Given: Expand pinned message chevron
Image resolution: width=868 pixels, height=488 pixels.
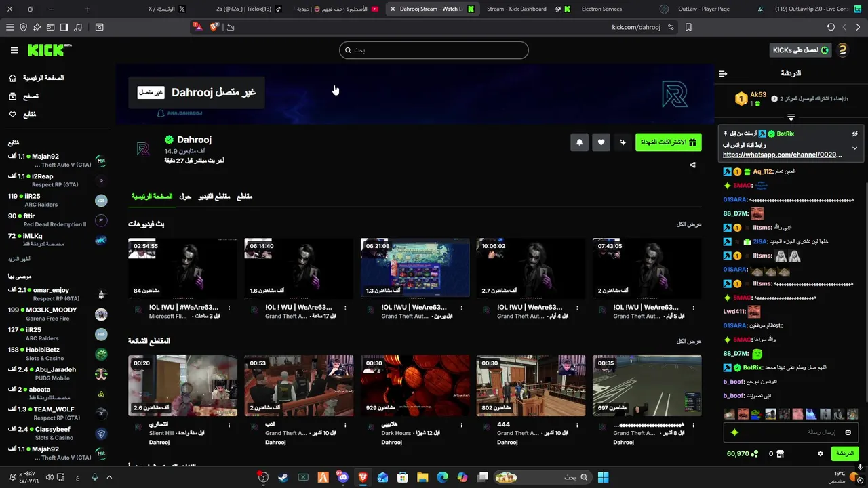Looking at the screenshot, I should click(x=854, y=148).
